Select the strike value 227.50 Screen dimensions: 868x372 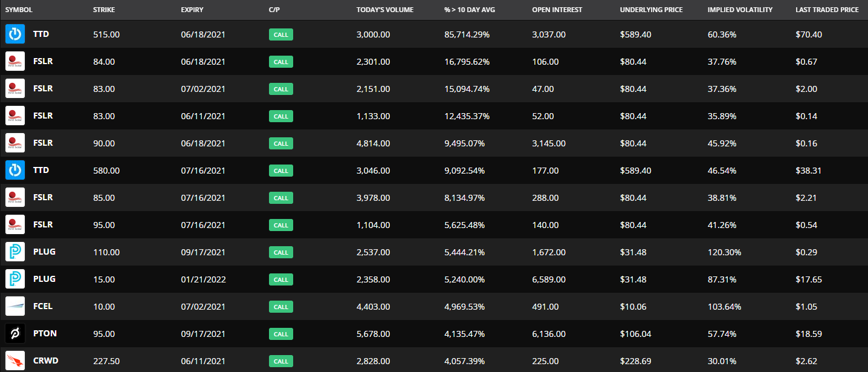tap(106, 361)
